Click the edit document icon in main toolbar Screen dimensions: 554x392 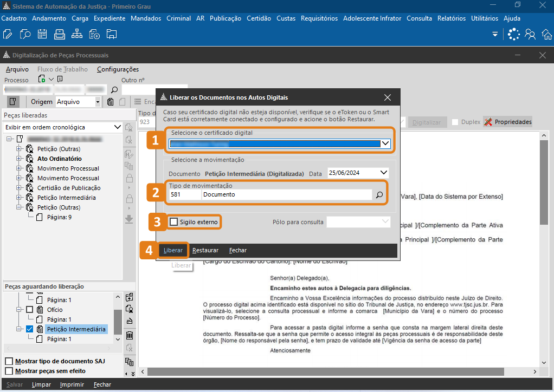coord(8,34)
